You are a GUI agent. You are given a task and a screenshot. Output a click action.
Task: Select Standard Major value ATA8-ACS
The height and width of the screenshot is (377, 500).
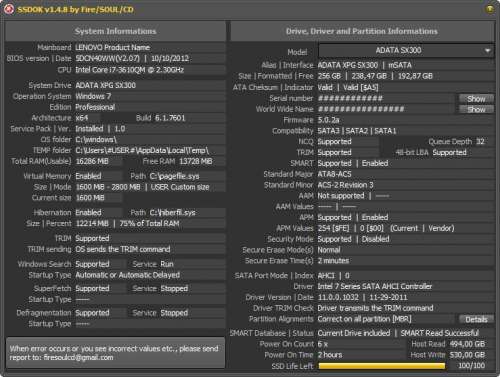[334, 174]
